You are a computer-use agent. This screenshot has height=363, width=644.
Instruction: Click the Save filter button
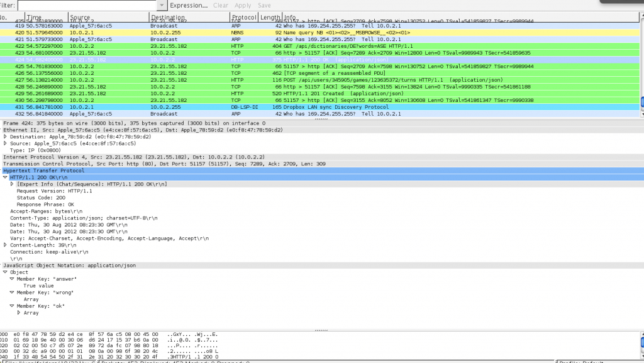(x=264, y=5)
